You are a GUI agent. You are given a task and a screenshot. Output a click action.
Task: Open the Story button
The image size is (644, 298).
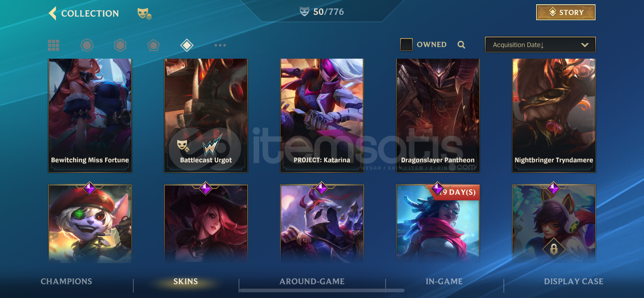pyautogui.click(x=566, y=12)
